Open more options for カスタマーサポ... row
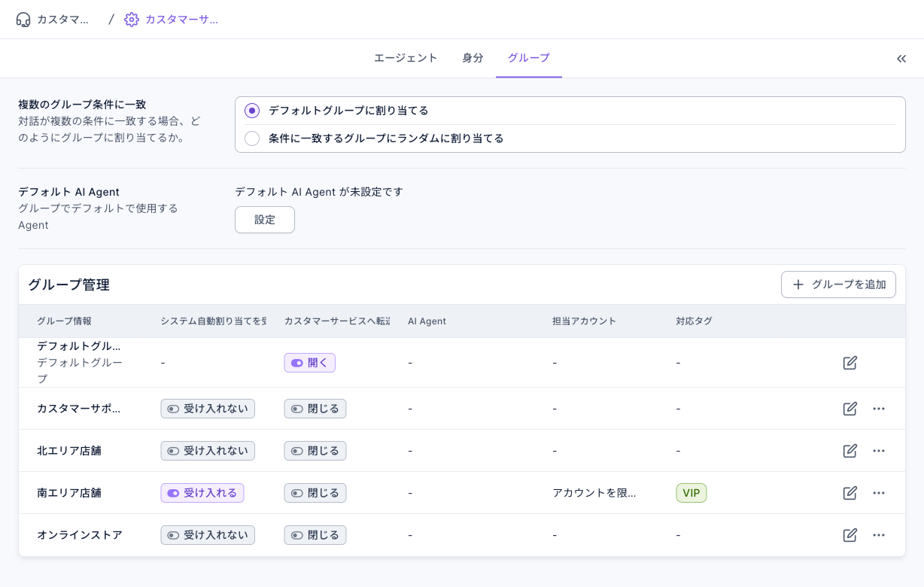Screen dimensions: 924x587 click(x=879, y=409)
